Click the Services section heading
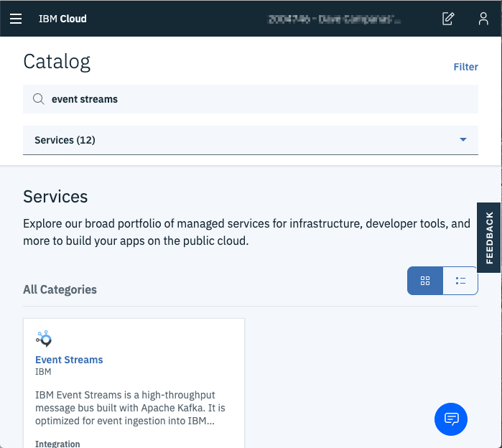Viewport: 502px width, 448px height. (x=55, y=197)
